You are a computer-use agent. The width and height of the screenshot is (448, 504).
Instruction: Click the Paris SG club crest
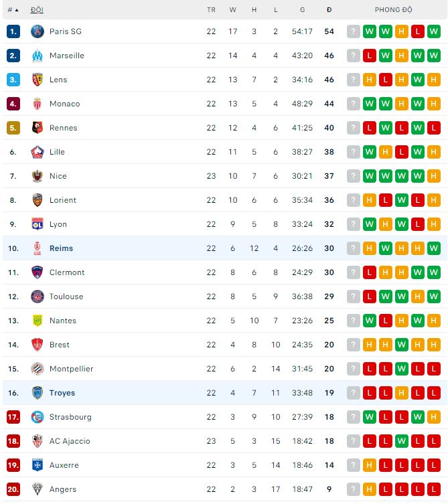tap(38, 31)
